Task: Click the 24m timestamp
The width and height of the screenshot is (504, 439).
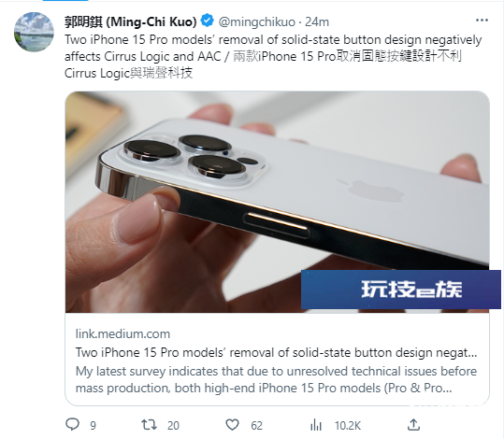Action: (x=317, y=21)
